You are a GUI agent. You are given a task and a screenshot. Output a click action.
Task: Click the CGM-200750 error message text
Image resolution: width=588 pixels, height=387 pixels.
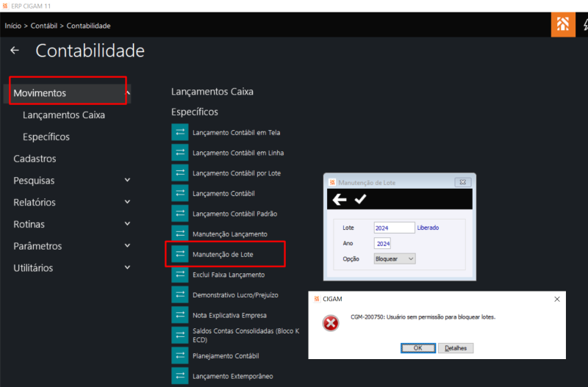point(423,317)
